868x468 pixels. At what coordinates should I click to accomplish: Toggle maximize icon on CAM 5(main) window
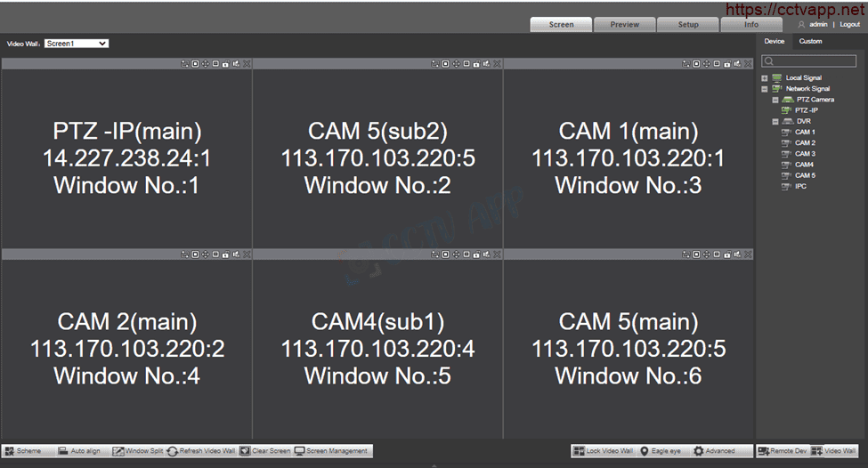pyautogui.click(x=696, y=254)
